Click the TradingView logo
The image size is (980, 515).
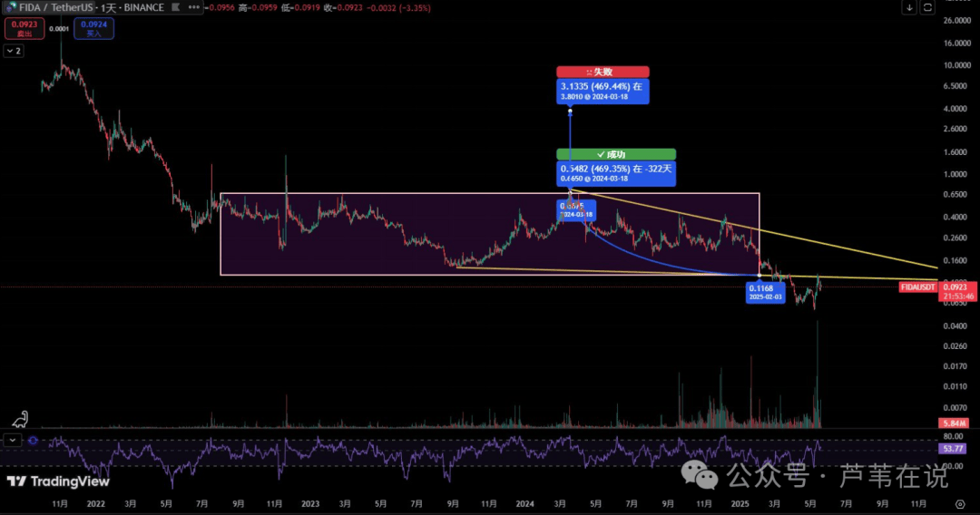coord(58,481)
